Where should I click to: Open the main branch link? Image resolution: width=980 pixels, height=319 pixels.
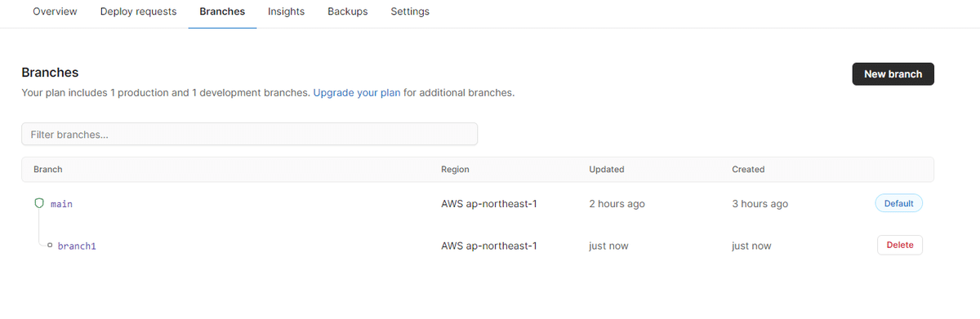pos(61,204)
